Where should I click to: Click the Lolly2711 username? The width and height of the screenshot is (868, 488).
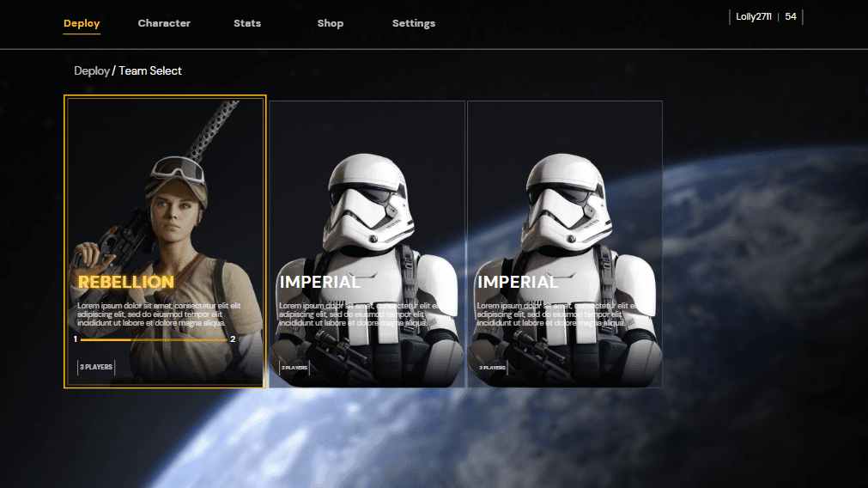click(754, 16)
